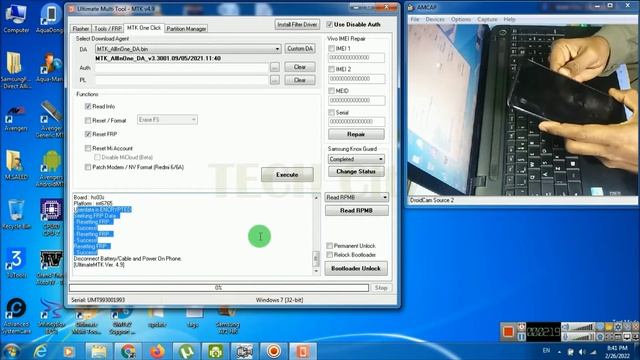Enable the Permanent Unlock checkbox
Screen dimensions: 640x360
[329, 246]
